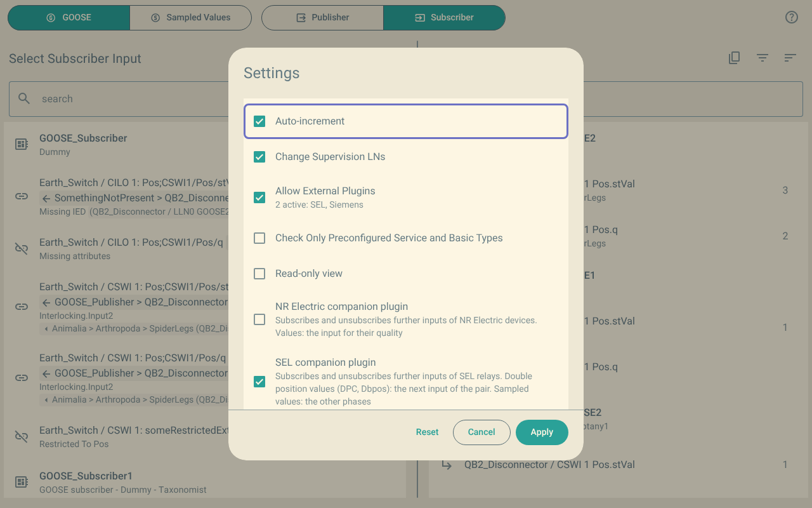Click link icon of CILO 1 Pos stVal row
Viewport: 812px width, 508px height.
coord(22,197)
